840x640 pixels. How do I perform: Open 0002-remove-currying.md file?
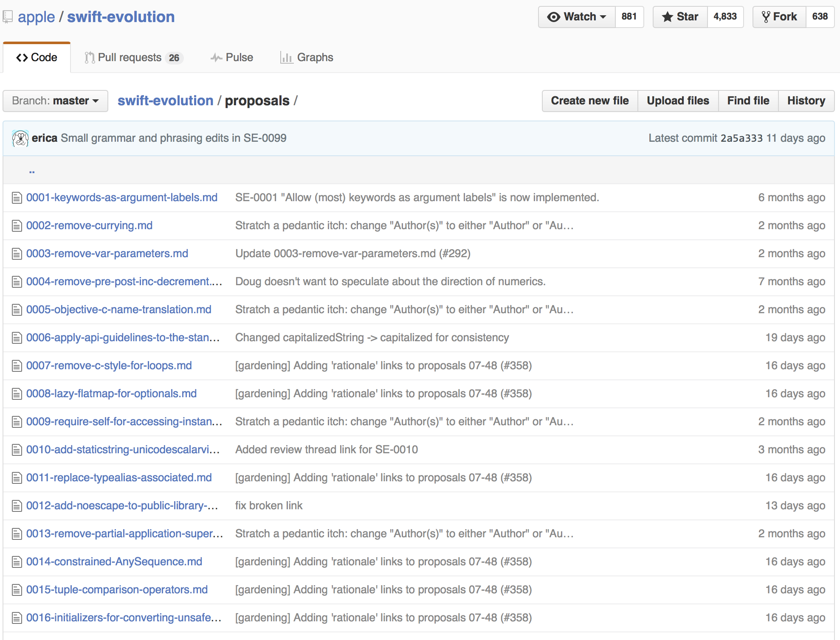90,226
